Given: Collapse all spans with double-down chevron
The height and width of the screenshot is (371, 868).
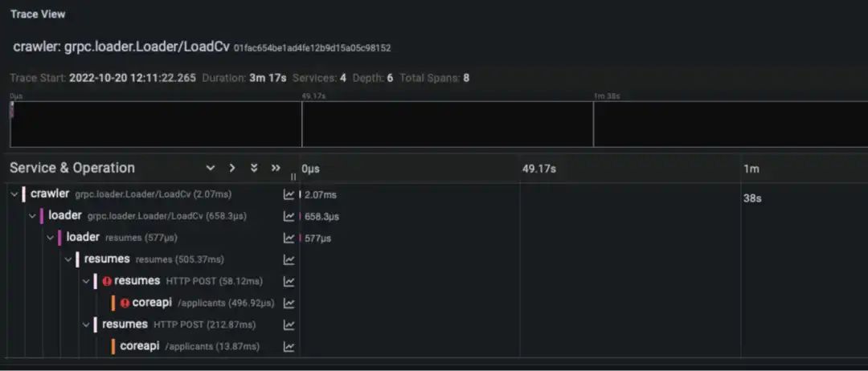Looking at the screenshot, I should 254,168.
